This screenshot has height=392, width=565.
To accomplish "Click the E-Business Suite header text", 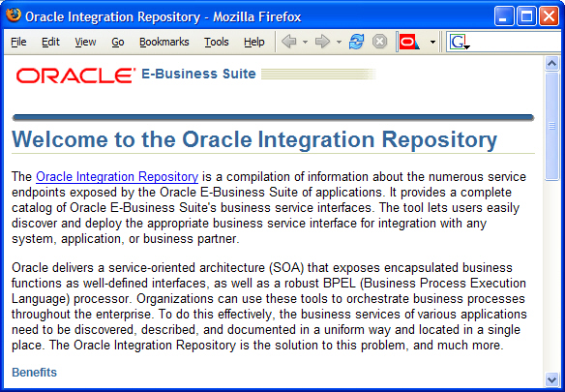I will (198, 74).
